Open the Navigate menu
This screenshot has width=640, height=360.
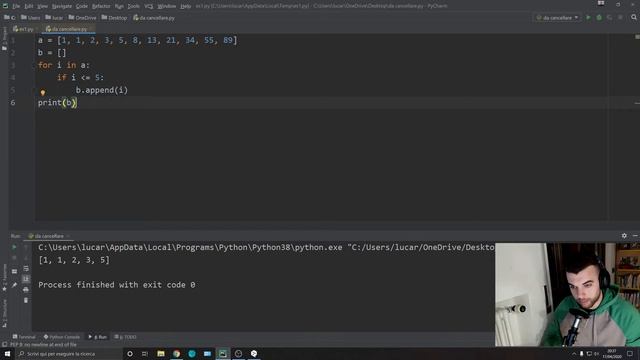(x=62, y=6)
